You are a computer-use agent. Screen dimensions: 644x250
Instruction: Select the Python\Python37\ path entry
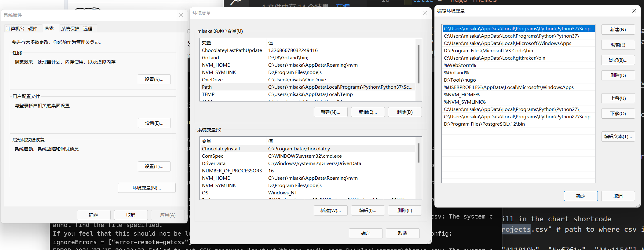tap(519, 36)
